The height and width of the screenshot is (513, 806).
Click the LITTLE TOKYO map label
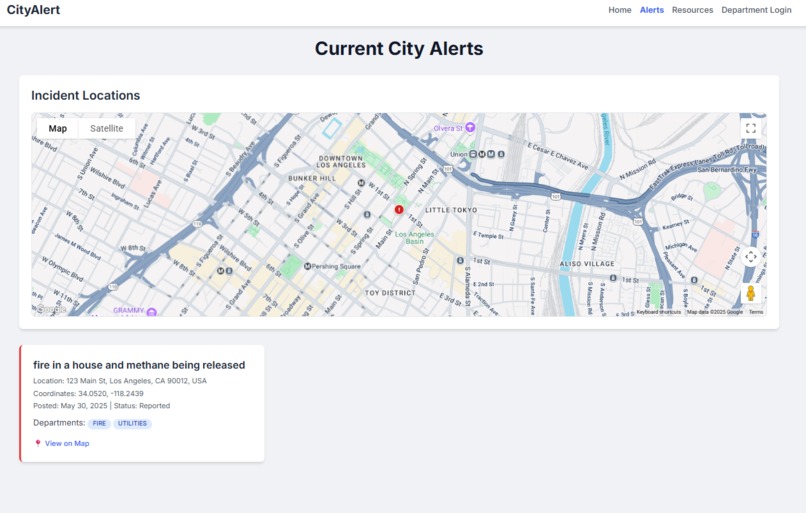click(x=451, y=210)
